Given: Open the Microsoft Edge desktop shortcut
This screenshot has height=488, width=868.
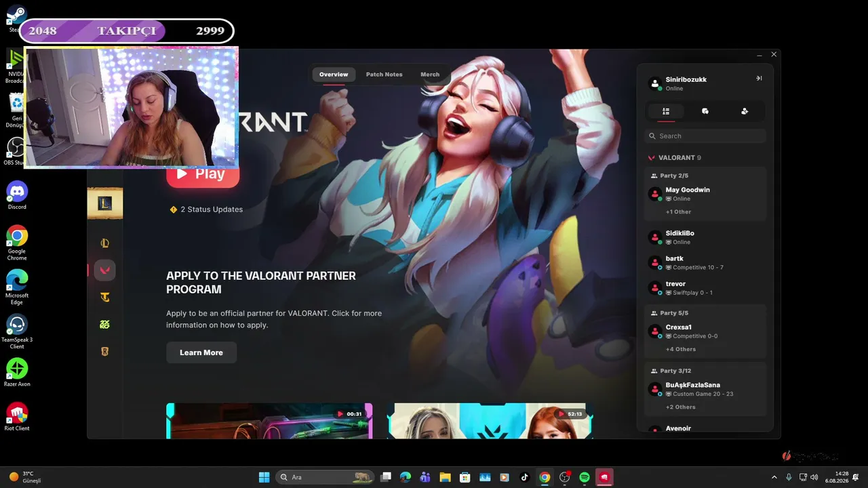Looking at the screenshot, I should (x=17, y=287).
